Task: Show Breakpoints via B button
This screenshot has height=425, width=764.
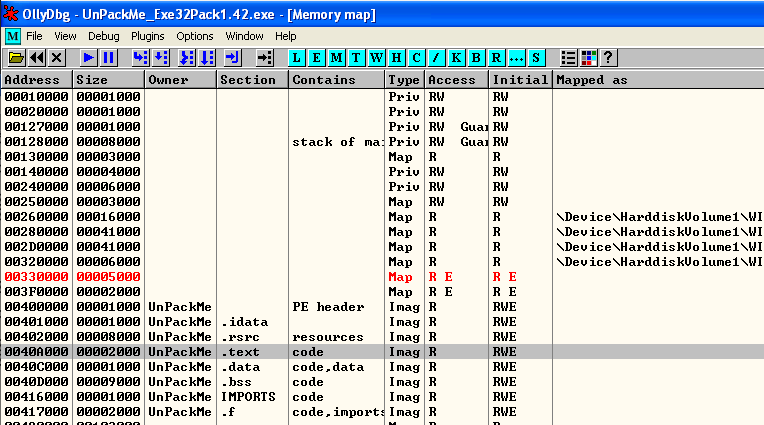Action: (x=476, y=58)
